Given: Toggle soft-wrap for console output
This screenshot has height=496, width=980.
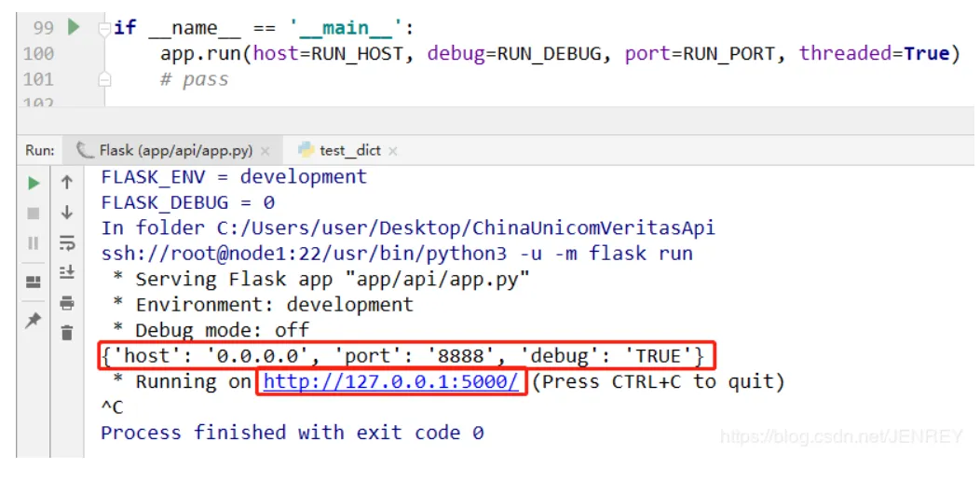Looking at the screenshot, I should tap(67, 242).
